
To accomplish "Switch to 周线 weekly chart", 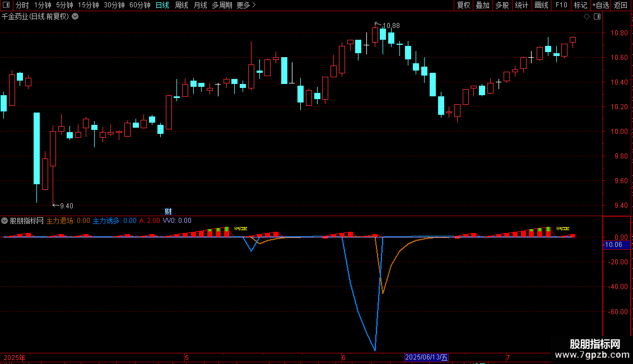I will tap(181, 5).
